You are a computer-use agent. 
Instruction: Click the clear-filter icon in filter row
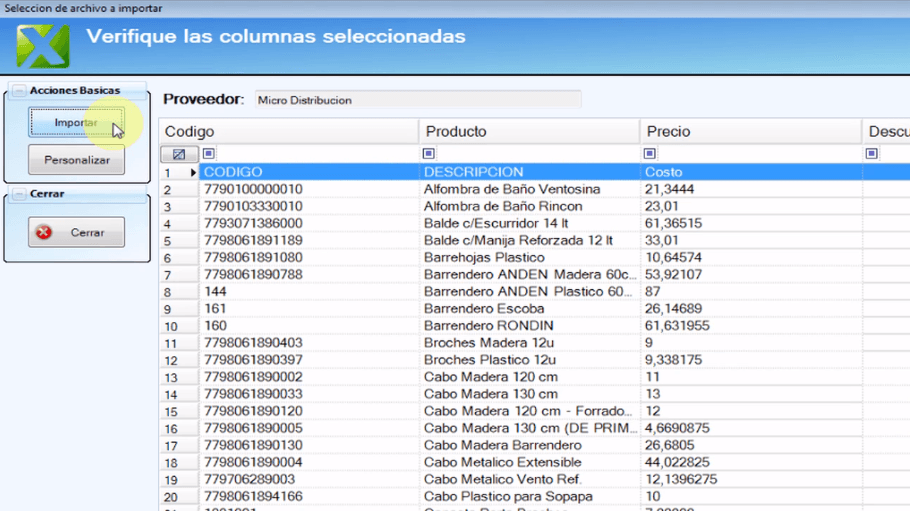[x=179, y=155]
